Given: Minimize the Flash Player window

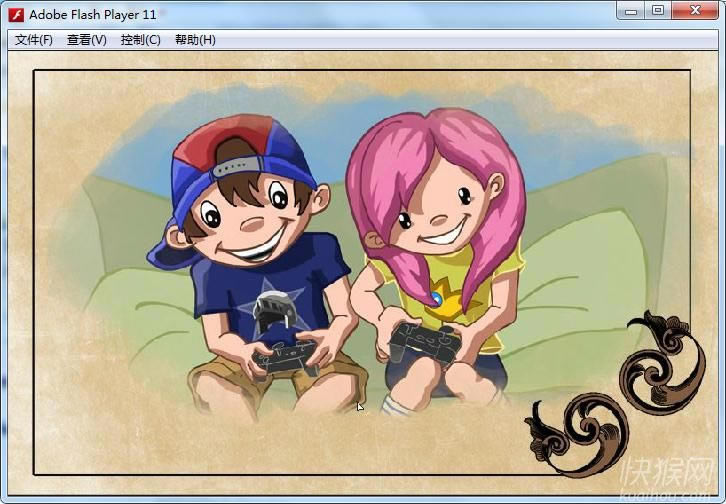Looking at the screenshot, I should coord(630,11).
